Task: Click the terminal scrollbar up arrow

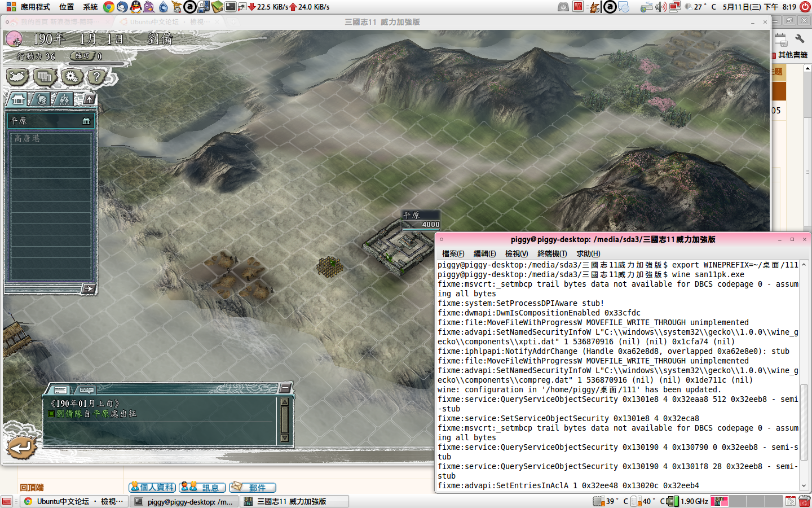Action: click(804, 264)
